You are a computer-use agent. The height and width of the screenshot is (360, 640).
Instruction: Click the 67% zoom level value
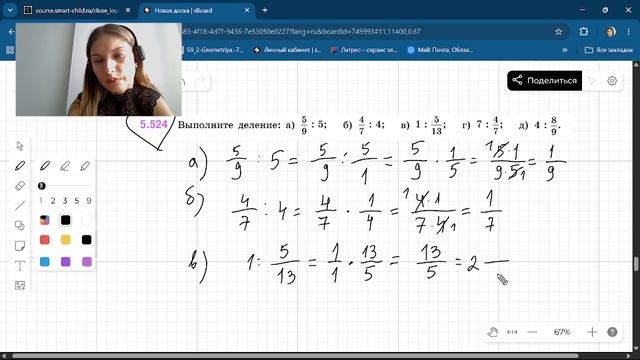(x=562, y=332)
